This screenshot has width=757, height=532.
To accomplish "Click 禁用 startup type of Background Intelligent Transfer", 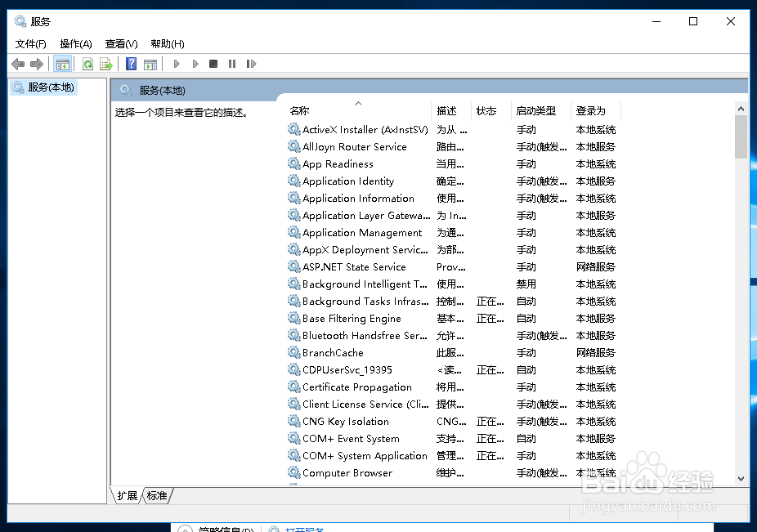I will pyautogui.click(x=526, y=284).
